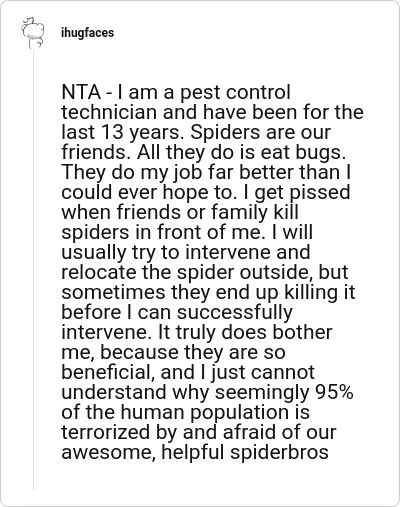
Task: Click the word 'spiderbros' at the end
Action: [x=279, y=453]
